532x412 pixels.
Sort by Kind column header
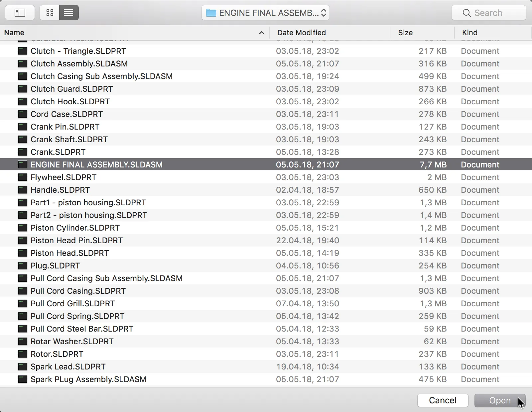click(x=493, y=33)
